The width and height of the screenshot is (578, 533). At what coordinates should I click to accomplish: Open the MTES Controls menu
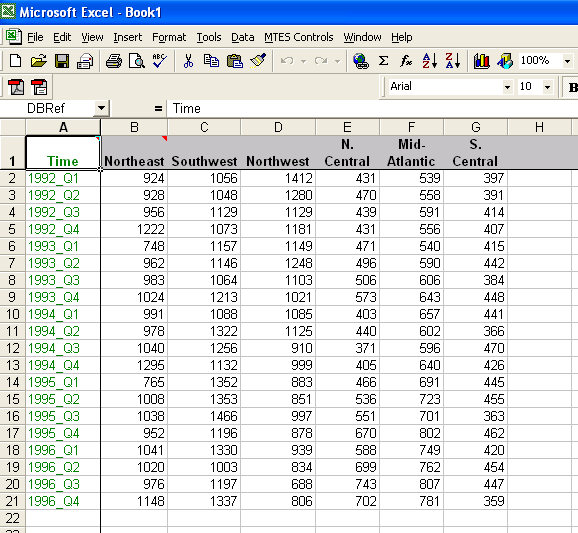[299, 37]
